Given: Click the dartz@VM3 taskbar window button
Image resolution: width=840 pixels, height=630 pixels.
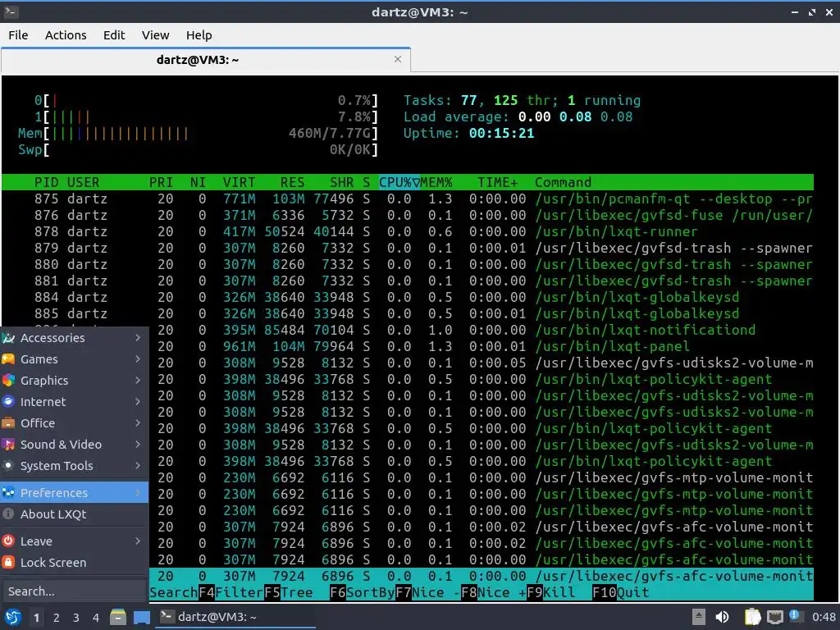Looking at the screenshot, I should 235,617.
